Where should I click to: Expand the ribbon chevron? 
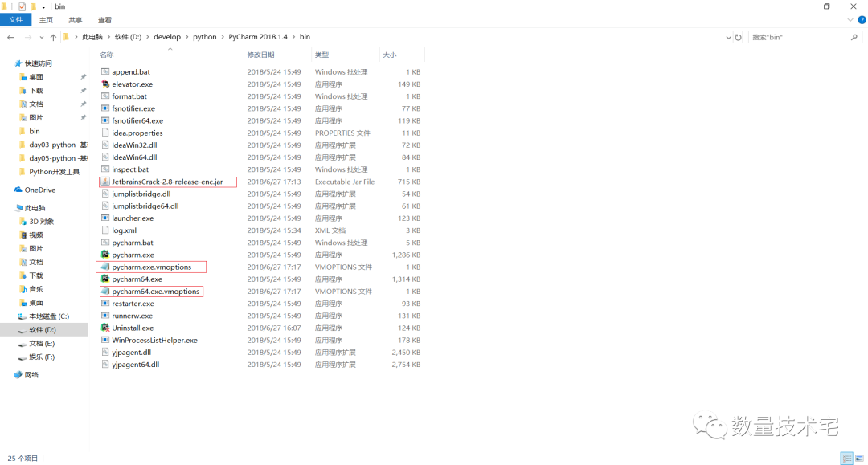[x=850, y=20]
